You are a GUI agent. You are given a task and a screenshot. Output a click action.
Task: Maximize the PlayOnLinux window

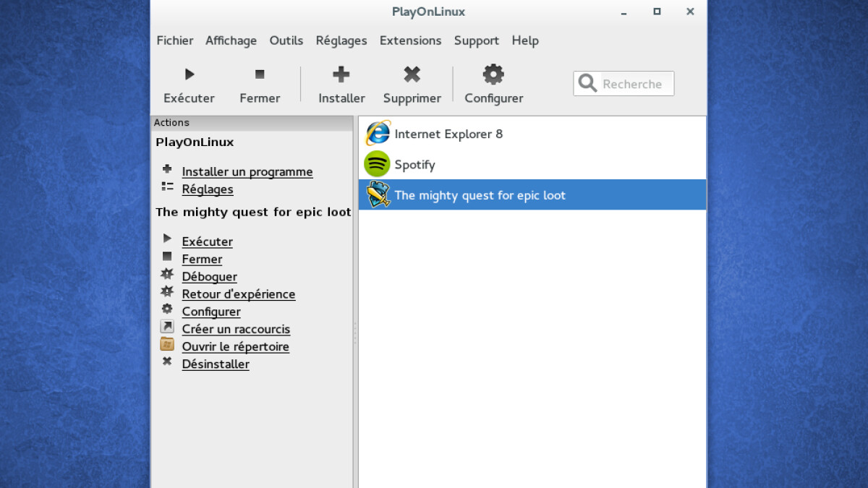tap(657, 12)
